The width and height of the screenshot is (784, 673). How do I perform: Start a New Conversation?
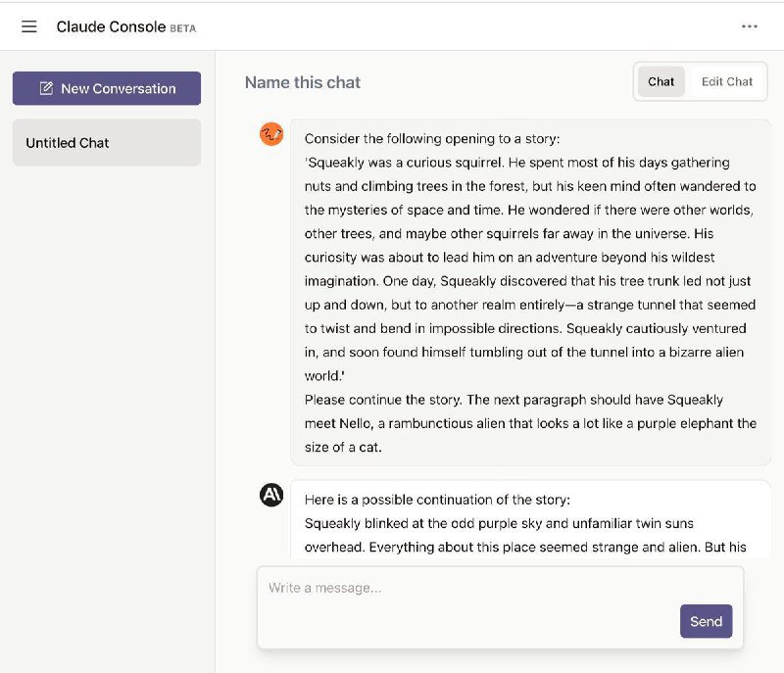tap(107, 88)
